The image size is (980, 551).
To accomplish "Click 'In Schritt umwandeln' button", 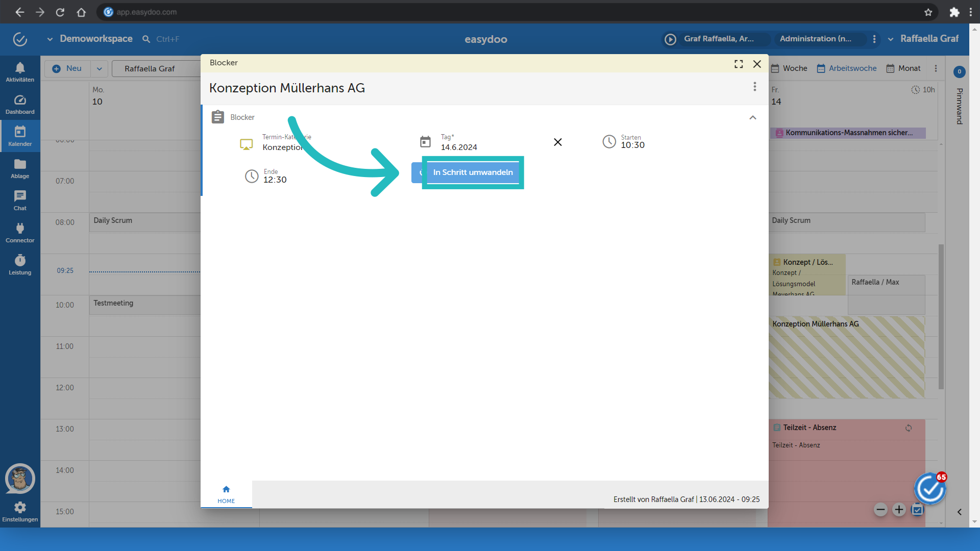I will pyautogui.click(x=472, y=172).
